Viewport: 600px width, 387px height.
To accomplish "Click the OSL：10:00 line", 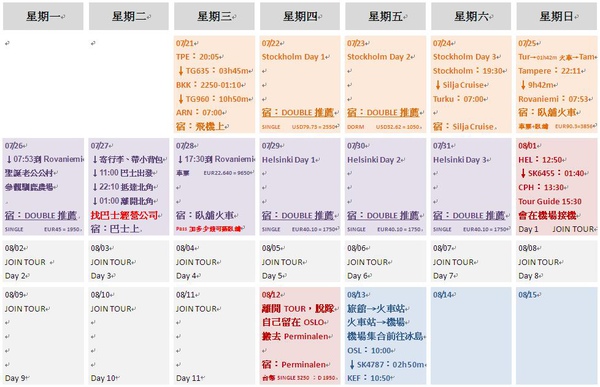I will 370,350.
